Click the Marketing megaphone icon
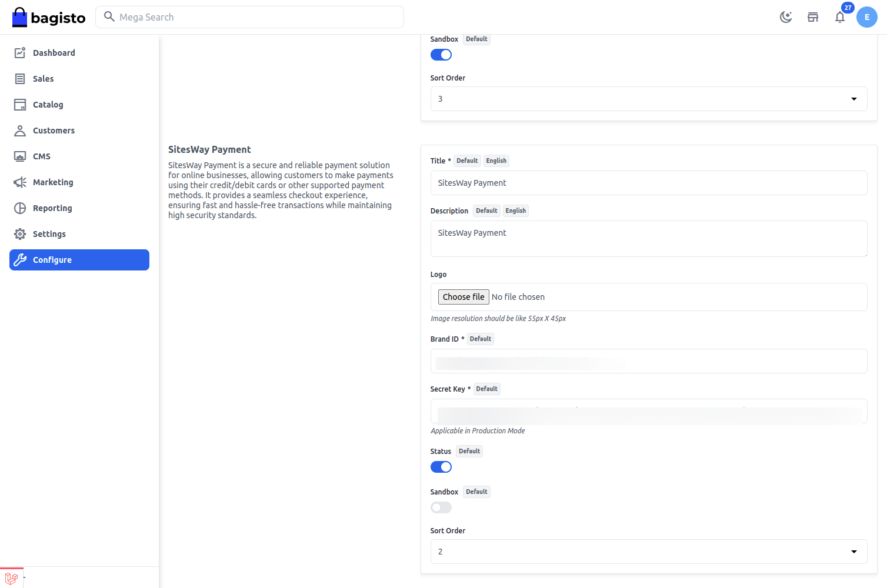Screen dimensions: 887x588 [20, 182]
